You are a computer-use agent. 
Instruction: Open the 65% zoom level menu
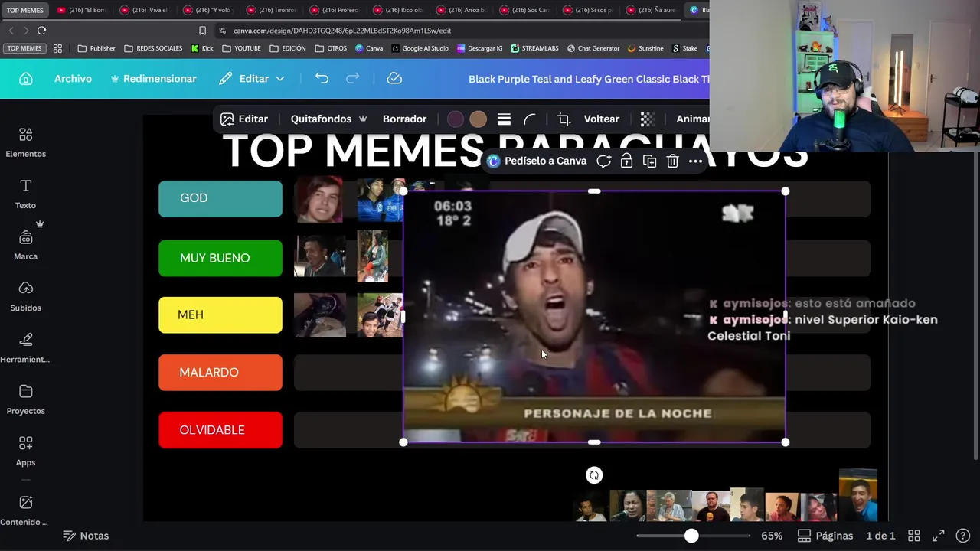click(772, 536)
